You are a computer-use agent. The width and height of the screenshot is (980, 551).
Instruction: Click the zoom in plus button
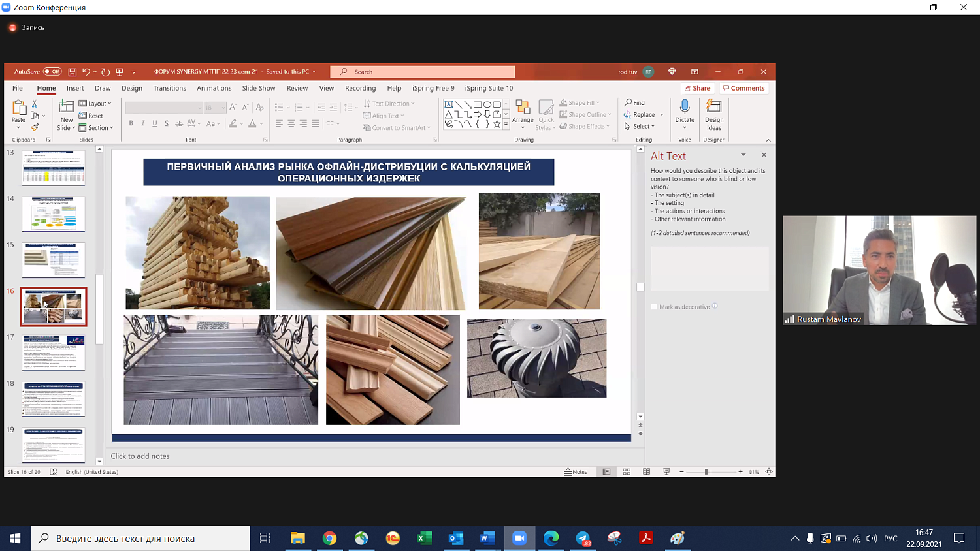[x=740, y=472]
